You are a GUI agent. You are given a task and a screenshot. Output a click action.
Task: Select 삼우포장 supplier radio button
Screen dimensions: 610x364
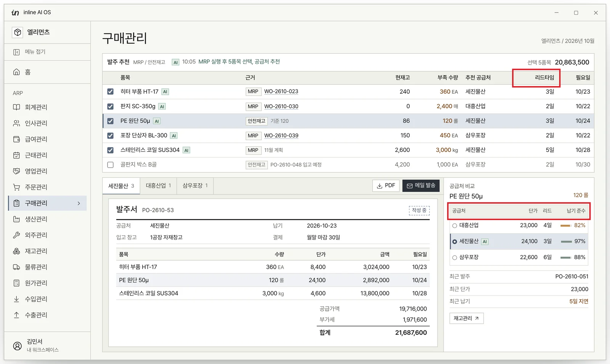click(x=454, y=258)
